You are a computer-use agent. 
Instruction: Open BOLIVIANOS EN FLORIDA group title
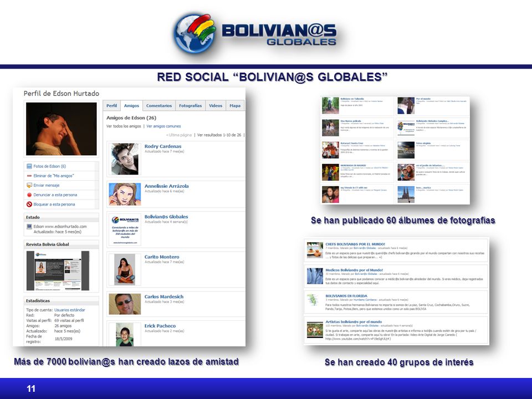(346, 296)
